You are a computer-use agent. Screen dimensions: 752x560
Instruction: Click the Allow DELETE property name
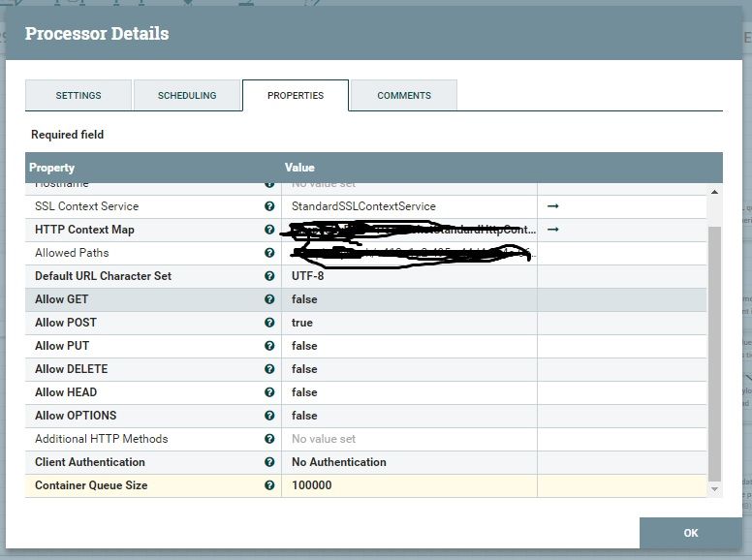pos(72,369)
